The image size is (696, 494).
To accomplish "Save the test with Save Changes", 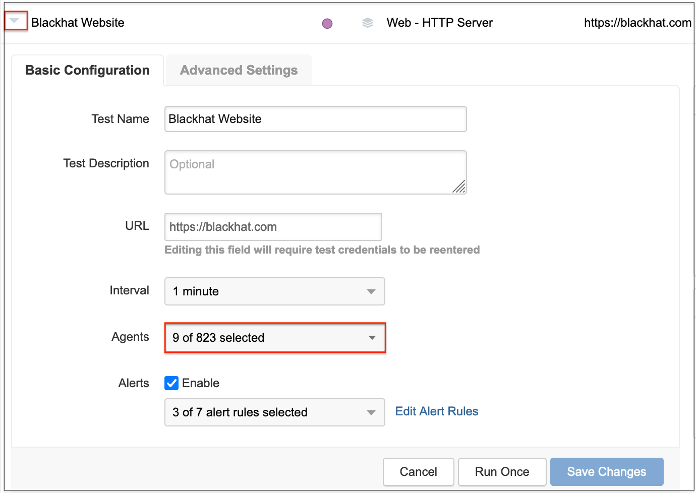I will coord(606,472).
